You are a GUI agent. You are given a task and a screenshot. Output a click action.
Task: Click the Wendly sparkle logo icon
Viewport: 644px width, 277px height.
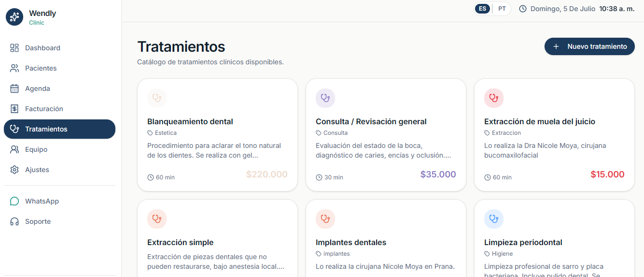click(x=14, y=17)
